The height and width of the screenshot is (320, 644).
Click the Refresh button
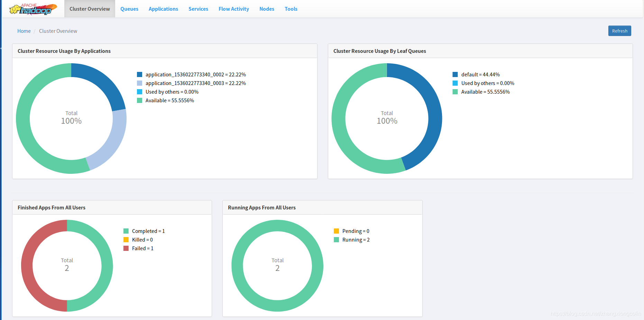coord(619,31)
